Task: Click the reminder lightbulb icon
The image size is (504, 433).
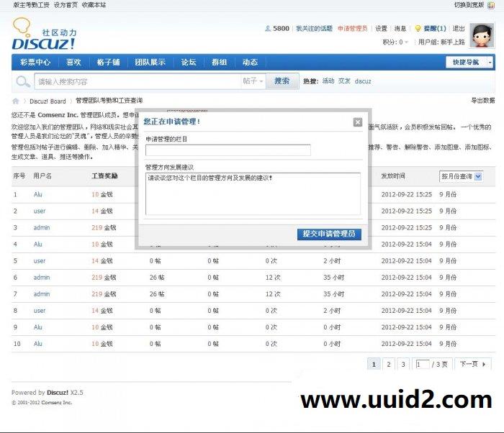Action: pyautogui.click(x=418, y=29)
